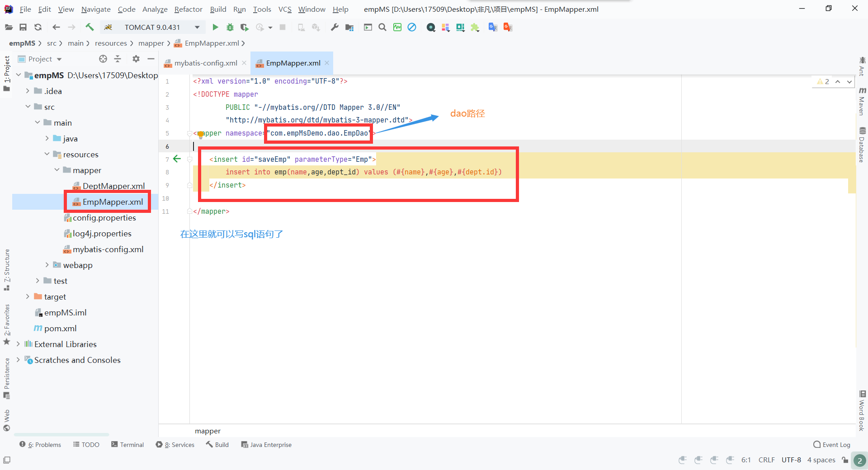Screen dimensions: 868x470
Task: Toggle the Z: Structure tool window
Action: click(7, 270)
